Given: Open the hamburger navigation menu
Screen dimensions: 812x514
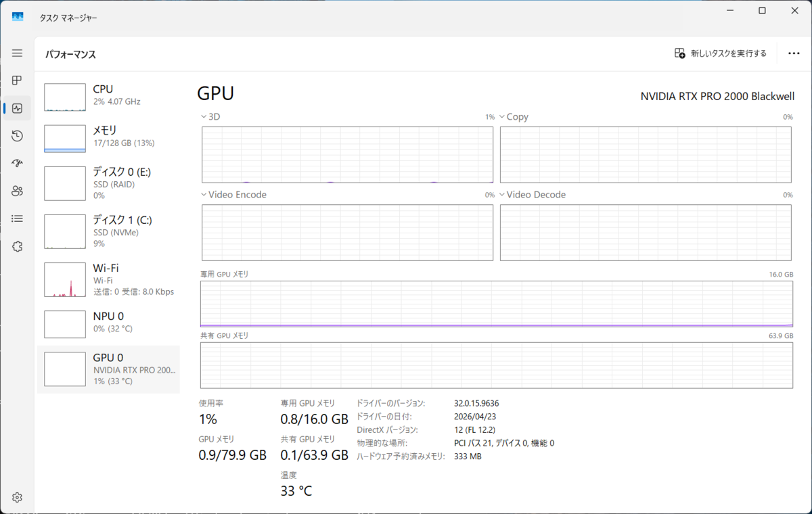Looking at the screenshot, I should [x=17, y=53].
